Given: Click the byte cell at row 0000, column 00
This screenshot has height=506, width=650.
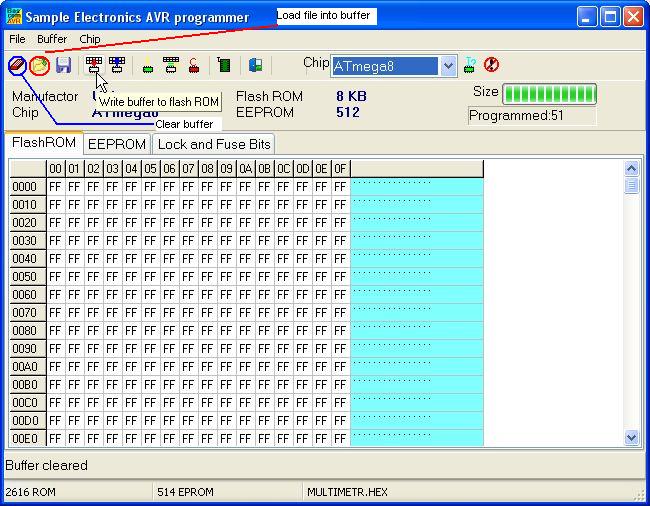Looking at the screenshot, I should (x=55, y=187).
